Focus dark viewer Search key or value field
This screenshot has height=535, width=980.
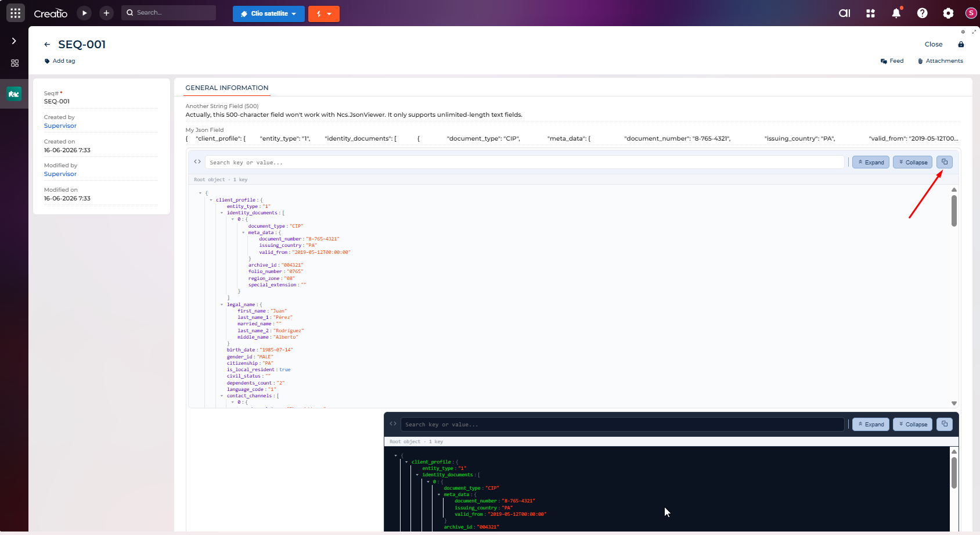click(622, 424)
